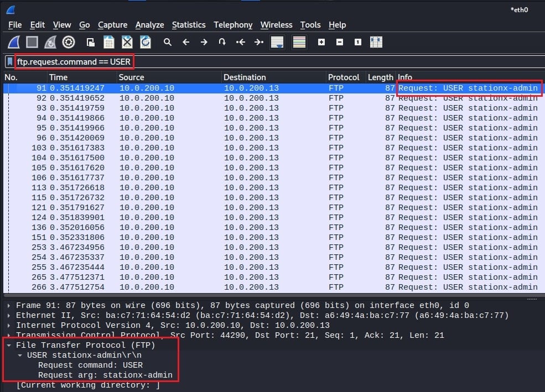The width and height of the screenshot is (545, 392).
Task: Start capturing packets with shark fin icon
Action: coord(14,43)
